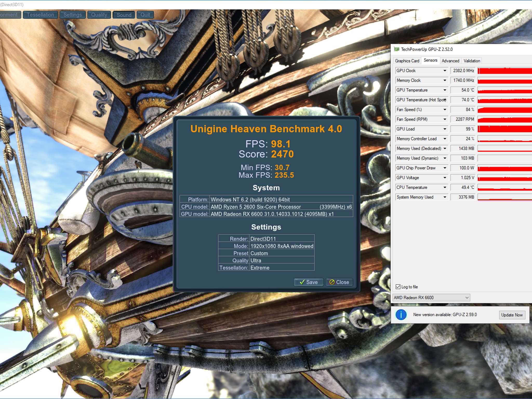Expand the CPU Temperature dropdown arrow
Image resolution: width=532 pixels, height=399 pixels.
click(445, 188)
